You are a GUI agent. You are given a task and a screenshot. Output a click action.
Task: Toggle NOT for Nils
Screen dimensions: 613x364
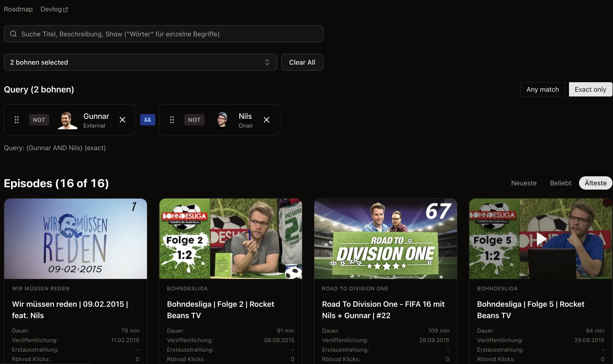point(194,120)
